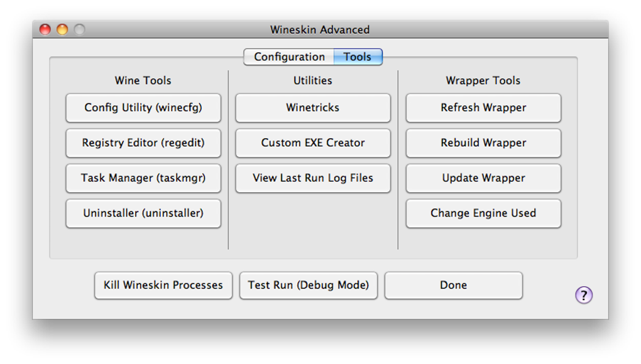Close the Wineskin Advanced window
Screen dimensions: 641x364
pyautogui.click(x=45, y=29)
